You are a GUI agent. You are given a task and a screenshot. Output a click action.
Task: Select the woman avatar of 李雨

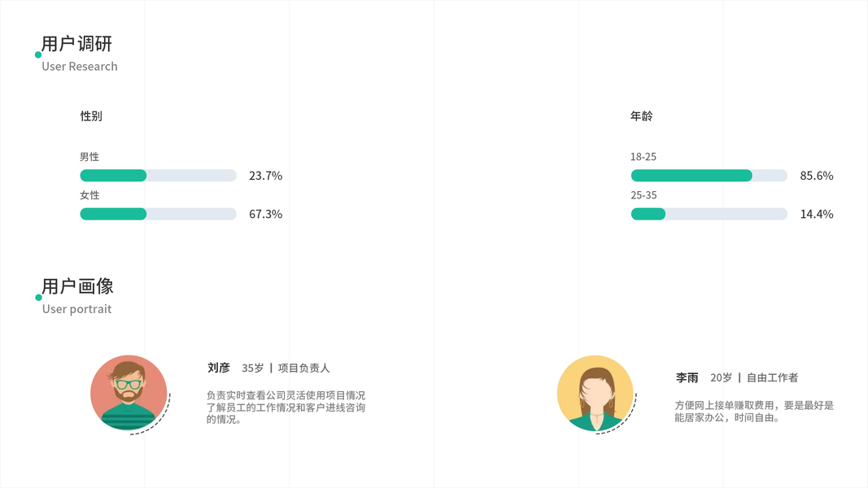point(595,394)
